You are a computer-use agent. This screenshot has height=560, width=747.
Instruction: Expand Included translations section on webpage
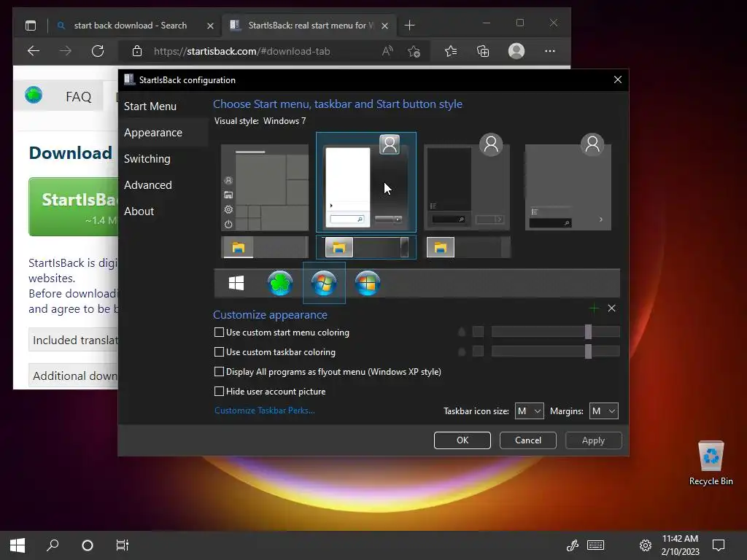(x=74, y=340)
